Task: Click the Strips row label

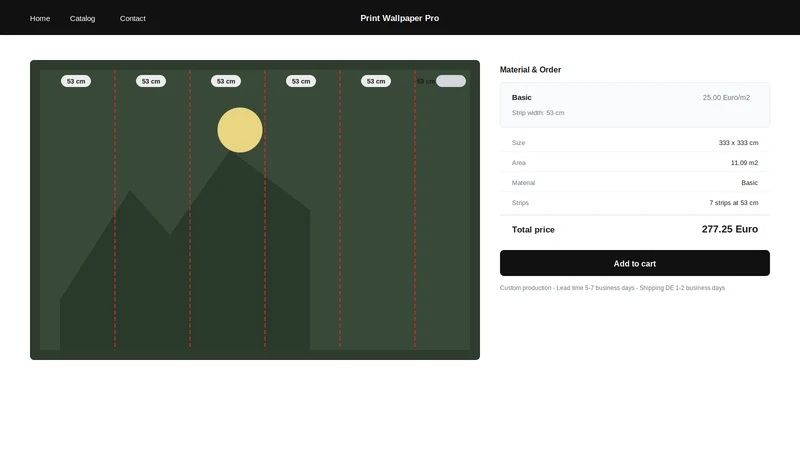Action: (x=520, y=203)
